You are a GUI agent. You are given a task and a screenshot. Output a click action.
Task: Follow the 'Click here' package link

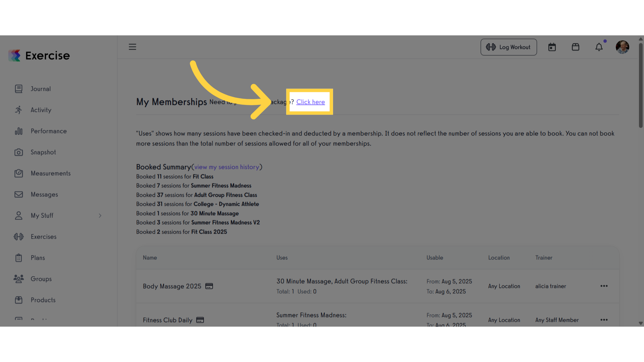click(x=311, y=102)
